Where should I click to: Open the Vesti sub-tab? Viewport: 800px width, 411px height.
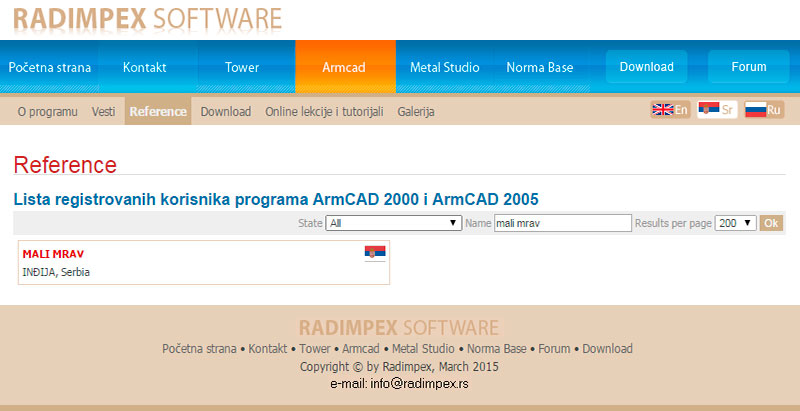point(103,111)
